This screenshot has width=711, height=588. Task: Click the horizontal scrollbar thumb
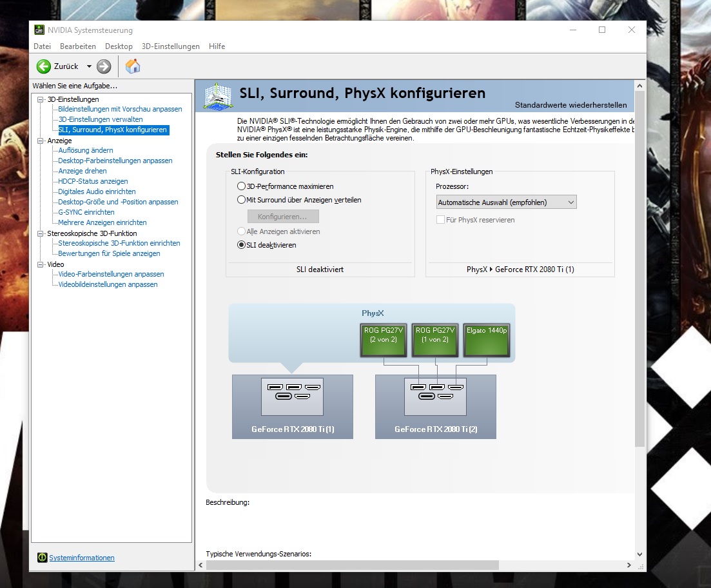[x=353, y=565]
